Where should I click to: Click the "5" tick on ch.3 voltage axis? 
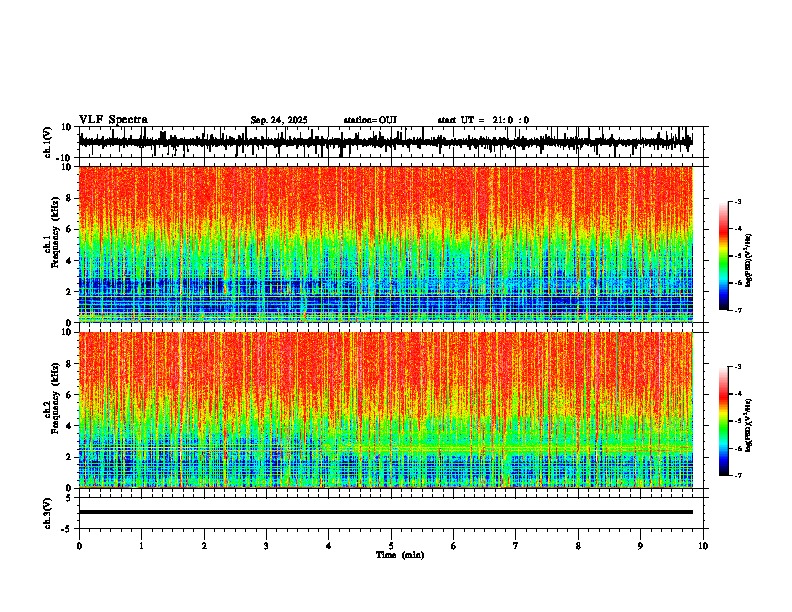(69, 498)
